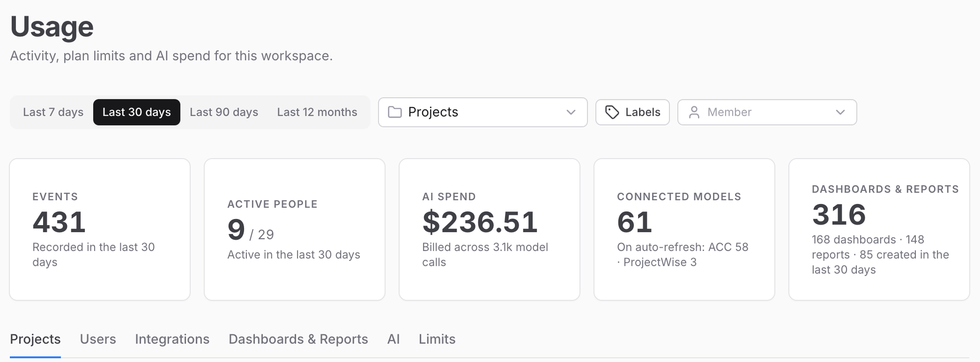The image size is (980, 362).
Task: Click the workspace activity subtitle text
Action: (x=171, y=56)
